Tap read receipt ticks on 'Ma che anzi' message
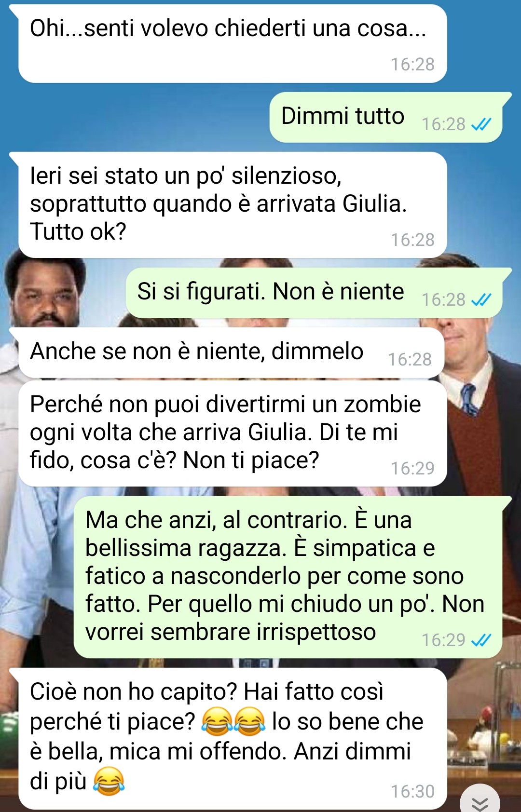 (x=481, y=640)
